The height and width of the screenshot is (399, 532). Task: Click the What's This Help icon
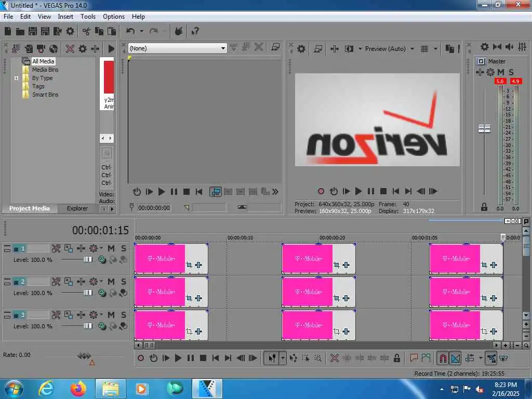pos(195,32)
